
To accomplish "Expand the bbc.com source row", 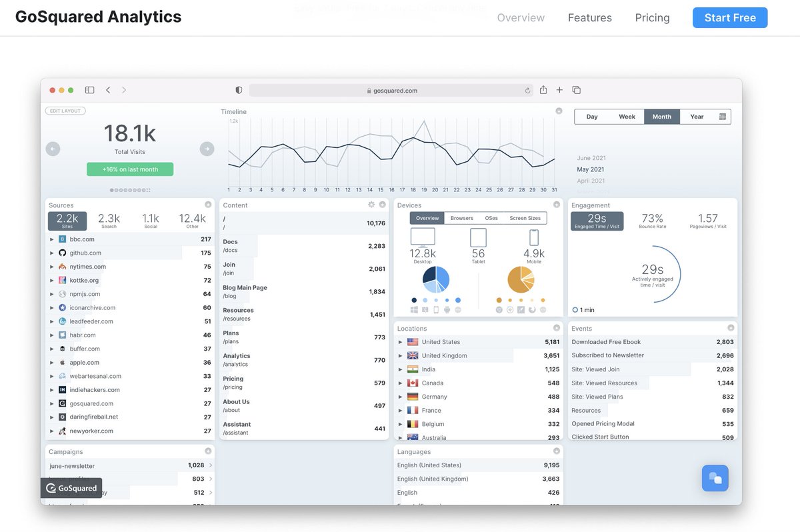I will [x=52, y=239].
